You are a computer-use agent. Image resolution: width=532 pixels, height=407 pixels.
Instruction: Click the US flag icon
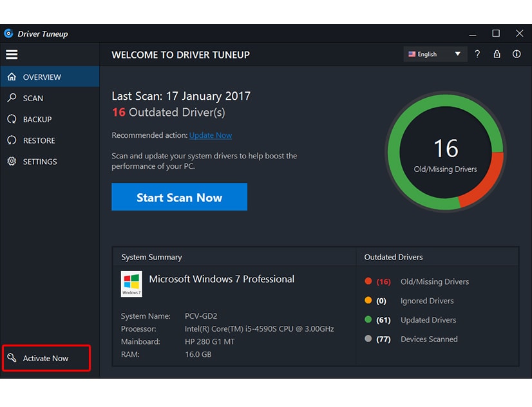pyautogui.click(x=412, y=54)
